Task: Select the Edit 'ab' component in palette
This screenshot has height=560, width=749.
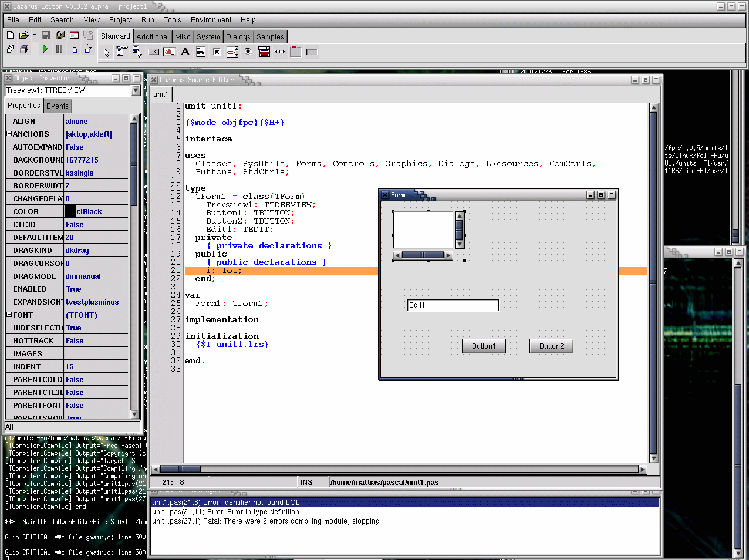Action: pyautogui.click(x=169, y=52)
